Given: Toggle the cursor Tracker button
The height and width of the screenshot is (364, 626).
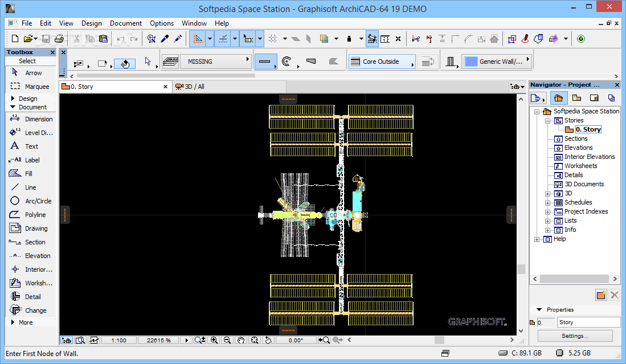Looking at the screenshot, I should [248, 39].
